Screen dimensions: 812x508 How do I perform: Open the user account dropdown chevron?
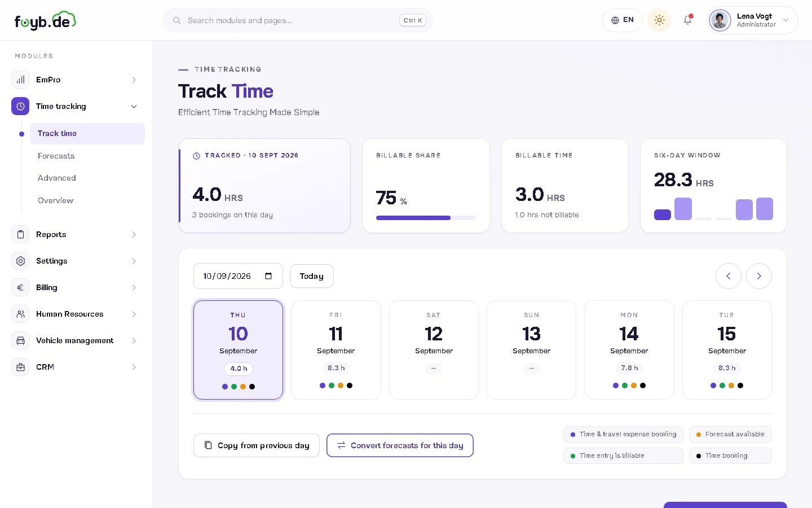[x=786, y=20]
